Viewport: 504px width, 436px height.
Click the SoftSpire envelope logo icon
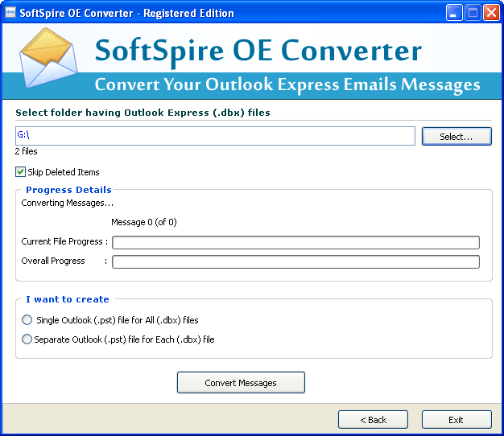(x=48, y=58)
